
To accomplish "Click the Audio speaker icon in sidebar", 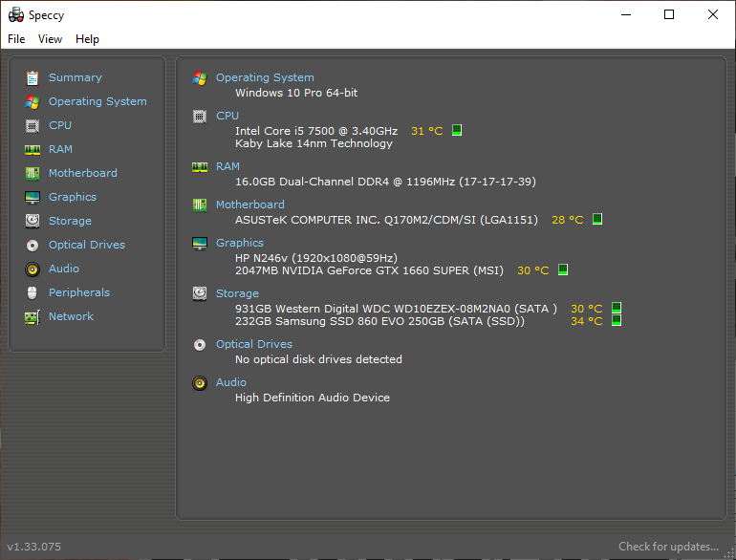I will (x=32, y=269).
